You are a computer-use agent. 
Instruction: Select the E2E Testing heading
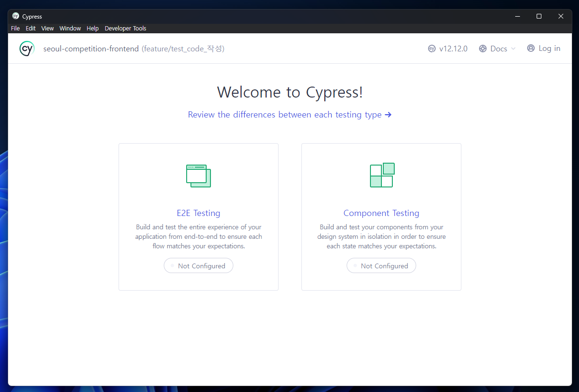click(199, 213)
